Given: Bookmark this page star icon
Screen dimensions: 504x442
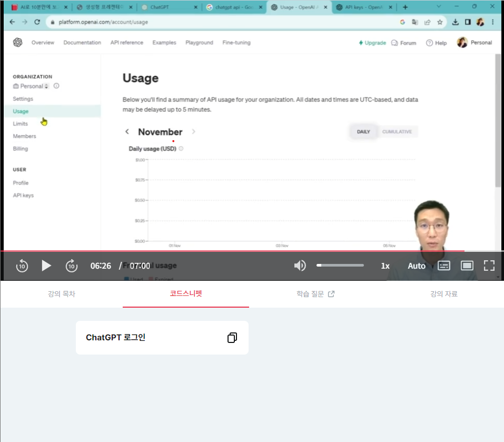Looking at the screenshot, I should click(440, 22).
